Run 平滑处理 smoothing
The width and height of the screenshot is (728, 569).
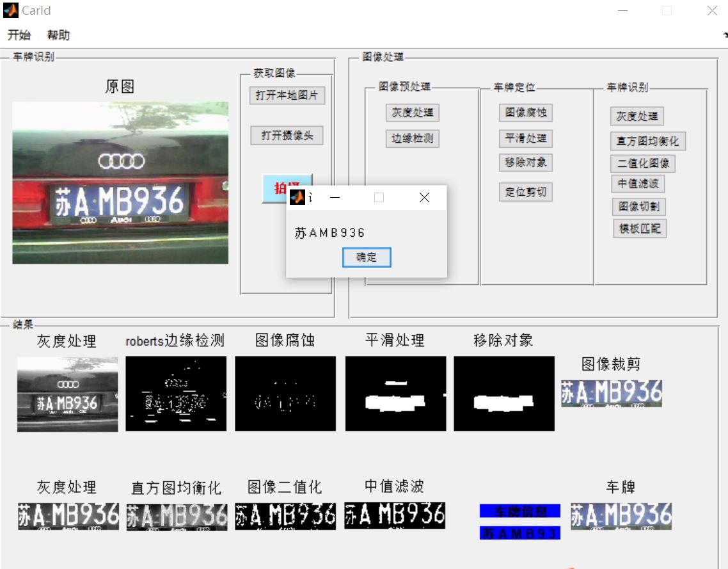[525, 138]
